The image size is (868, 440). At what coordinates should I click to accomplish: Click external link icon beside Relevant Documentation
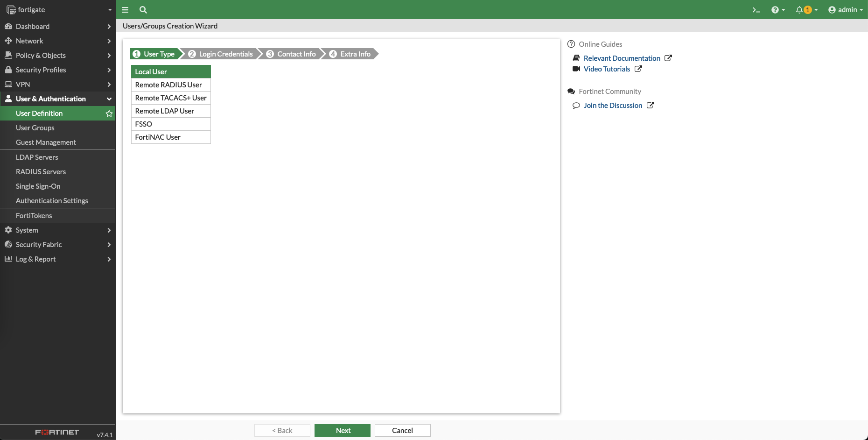(x=668, y=58)
